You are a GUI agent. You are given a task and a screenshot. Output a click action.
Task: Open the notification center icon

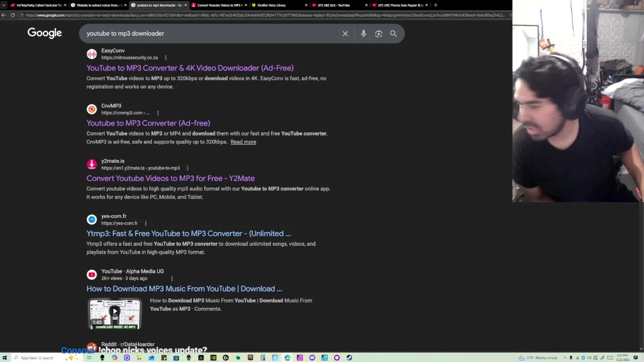pos(635,357)
